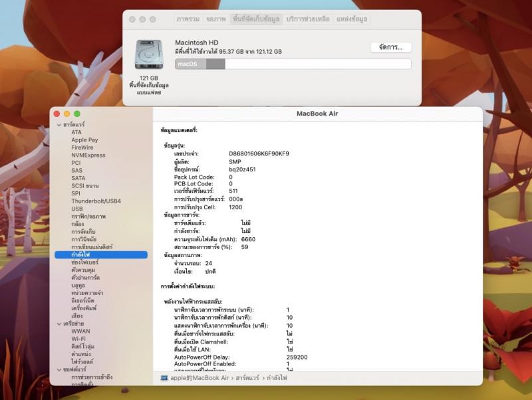Open การเขียนแผ่นดิสก์ in the sidebar

click(92, 247)
